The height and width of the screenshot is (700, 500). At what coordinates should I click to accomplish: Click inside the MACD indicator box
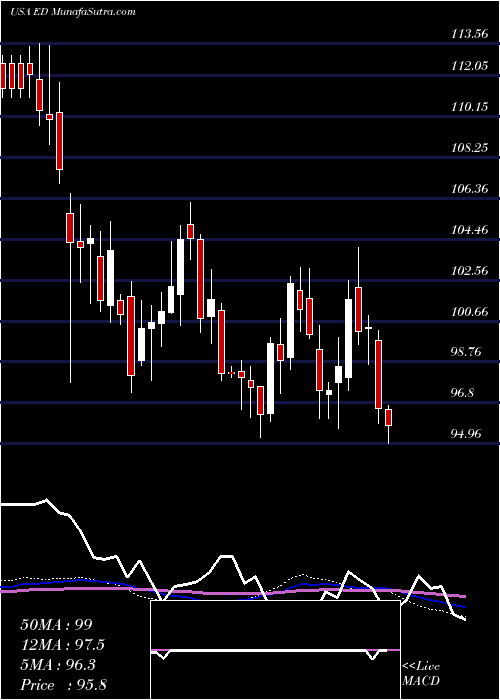pyautogui.click(x=275, y=650)
